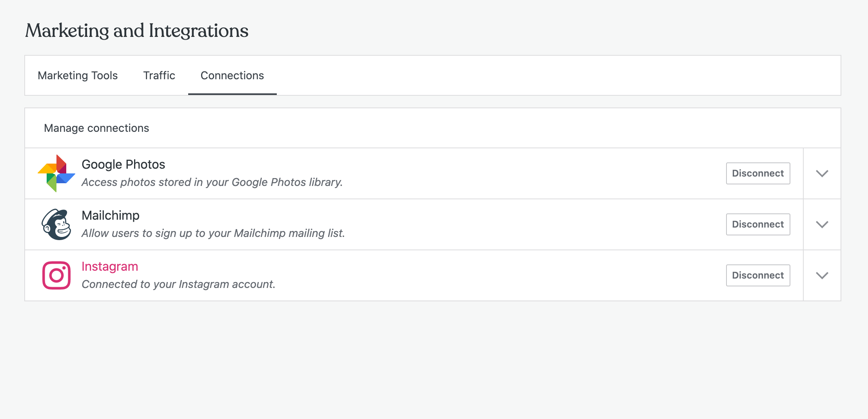868x419 pixels.
Task: Open the Traffic tab
Action: (159, 75)
